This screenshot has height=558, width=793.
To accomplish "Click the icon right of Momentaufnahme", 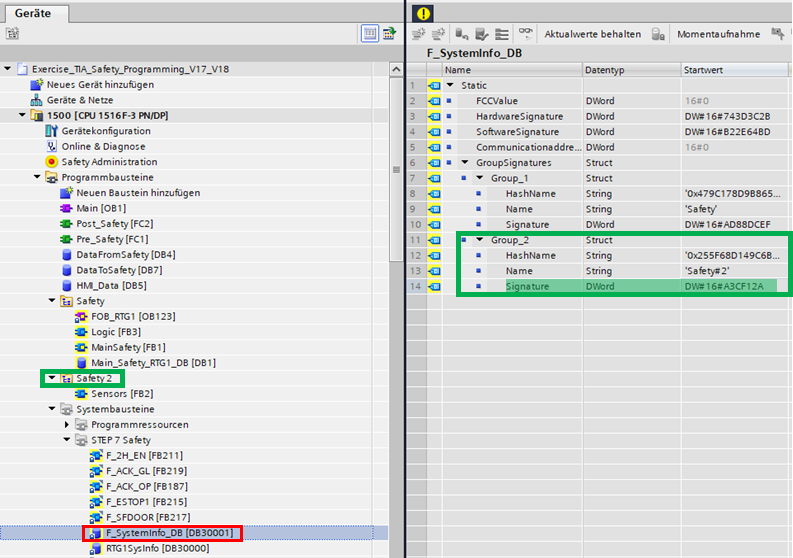I will pyautogui.click(x=778, y=34).
